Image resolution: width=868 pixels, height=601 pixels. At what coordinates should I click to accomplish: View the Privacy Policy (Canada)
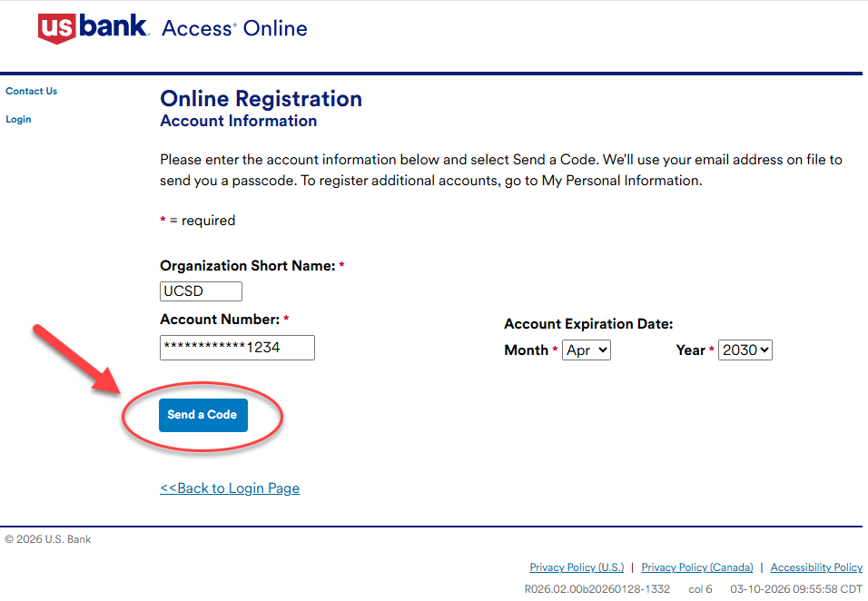(x=696, y=567)
